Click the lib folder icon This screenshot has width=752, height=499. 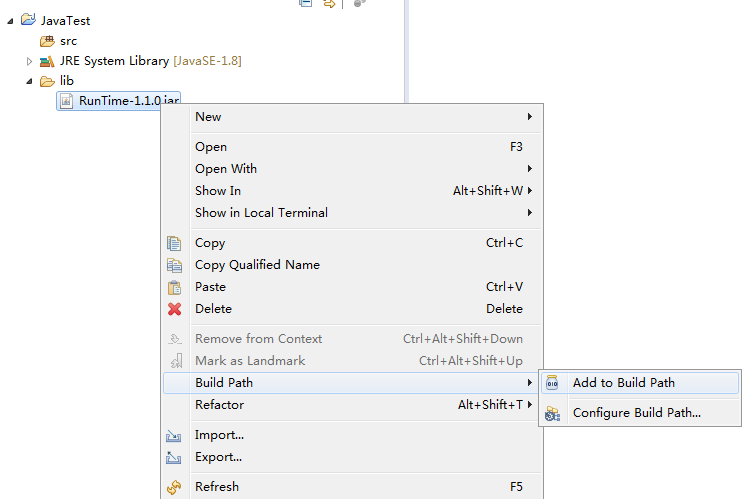(47, 81)
